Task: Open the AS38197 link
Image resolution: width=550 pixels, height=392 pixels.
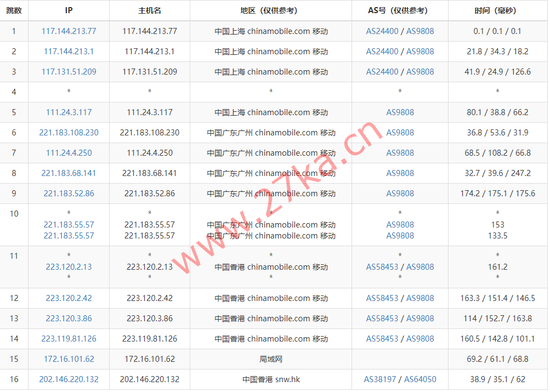Action: (x=380, y=379)
